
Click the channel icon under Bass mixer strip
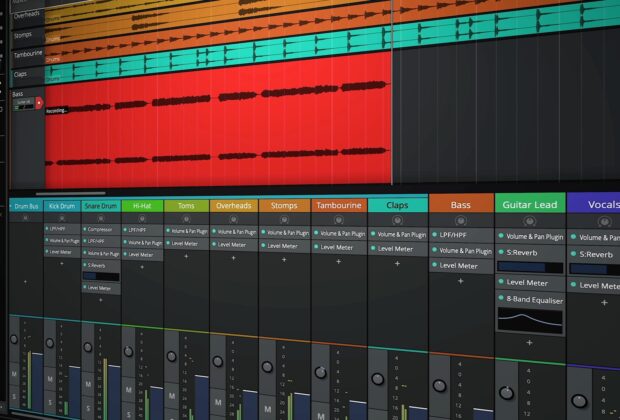461,221
